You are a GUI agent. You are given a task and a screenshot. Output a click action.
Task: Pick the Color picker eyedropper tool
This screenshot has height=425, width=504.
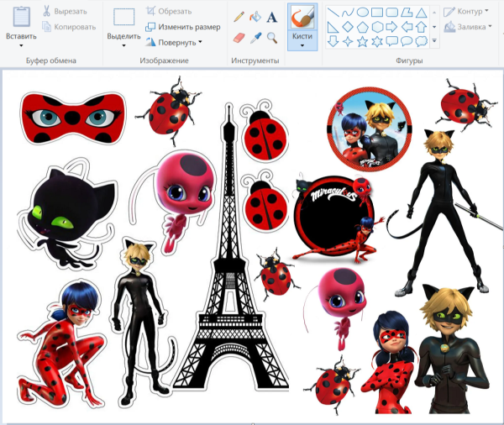point(255,38)
